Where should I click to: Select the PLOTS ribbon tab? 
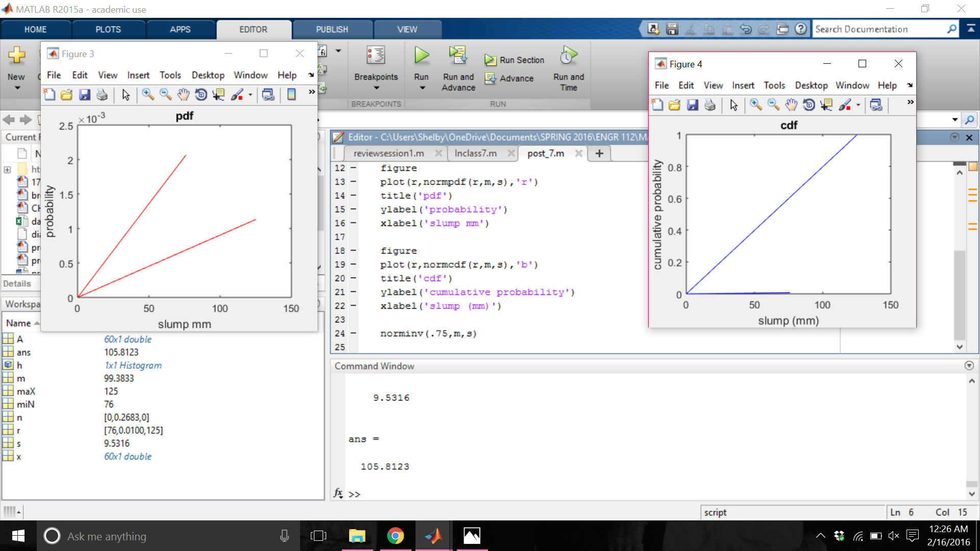(x=108, y=29)
